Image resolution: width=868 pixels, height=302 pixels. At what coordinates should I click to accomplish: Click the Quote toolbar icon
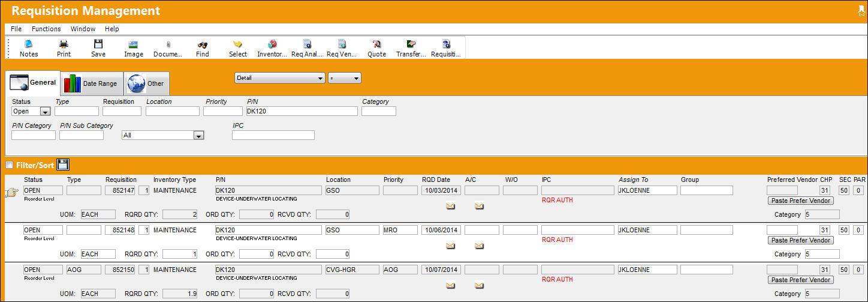click(376, 44)
